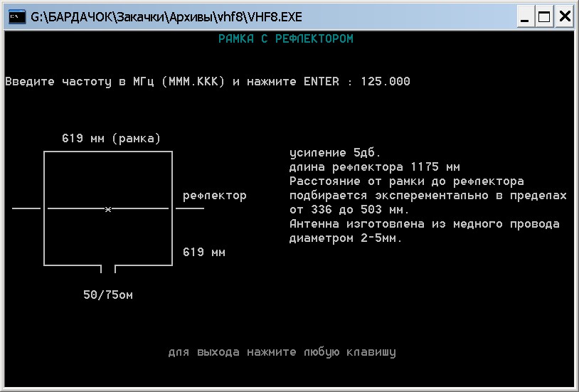Maximize the VHF8.EXE console window
Image resolution: width=579 pixels, height=392 pixels.
tap(545, 17)
